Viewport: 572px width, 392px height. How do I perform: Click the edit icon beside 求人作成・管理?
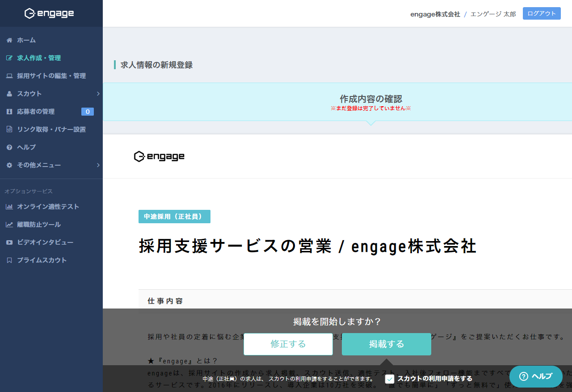coord(9,58)
